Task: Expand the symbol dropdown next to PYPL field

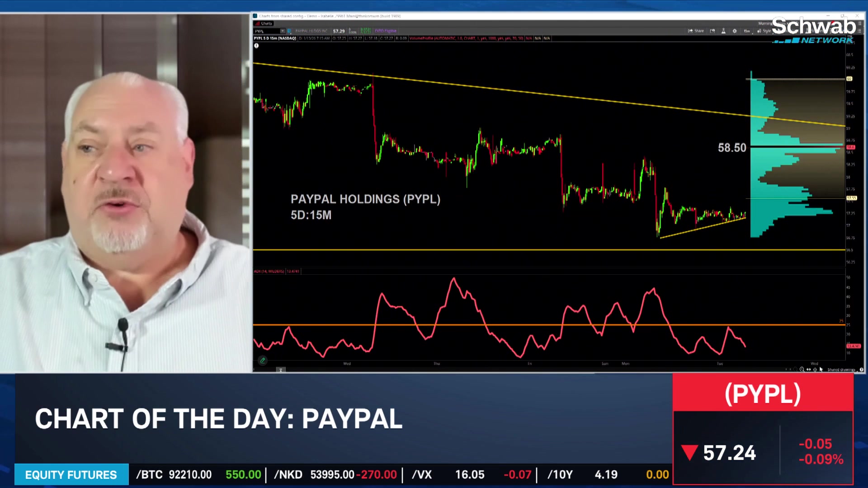Action: click(x=282, y=31)
